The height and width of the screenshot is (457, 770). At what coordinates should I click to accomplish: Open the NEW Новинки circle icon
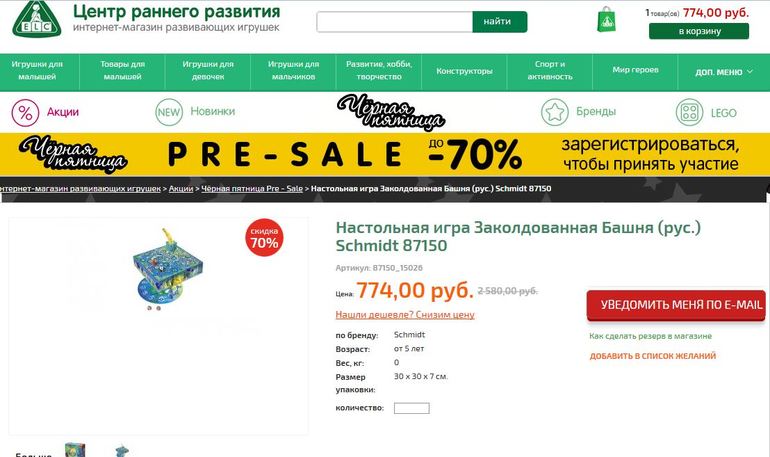(x=169, y=112)
